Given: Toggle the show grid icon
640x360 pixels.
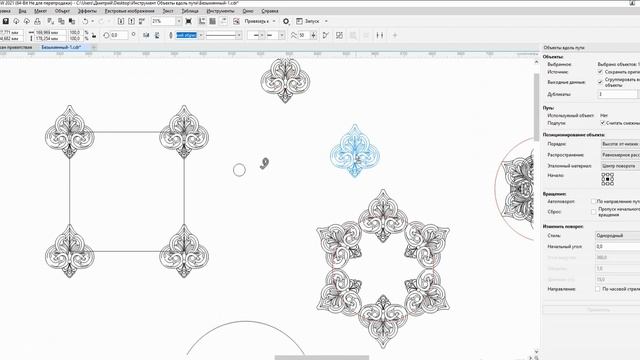Looking at the screenshot, I should coord(213,21).
